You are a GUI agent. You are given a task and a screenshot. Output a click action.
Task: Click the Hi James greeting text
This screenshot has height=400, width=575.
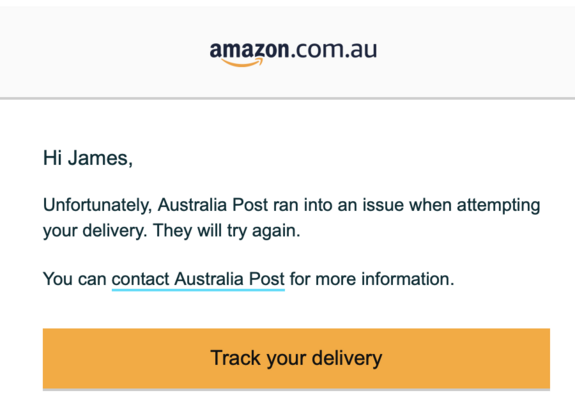[88, 158]
